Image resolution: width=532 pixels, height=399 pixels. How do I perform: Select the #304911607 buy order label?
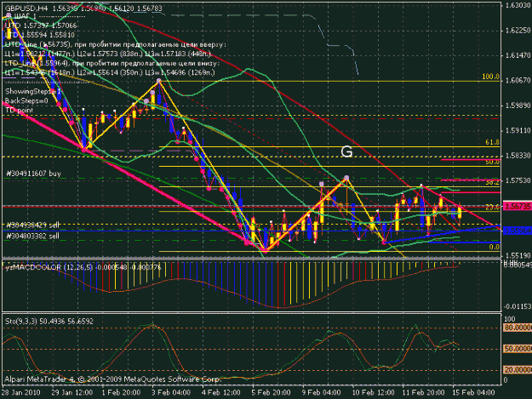33,174
